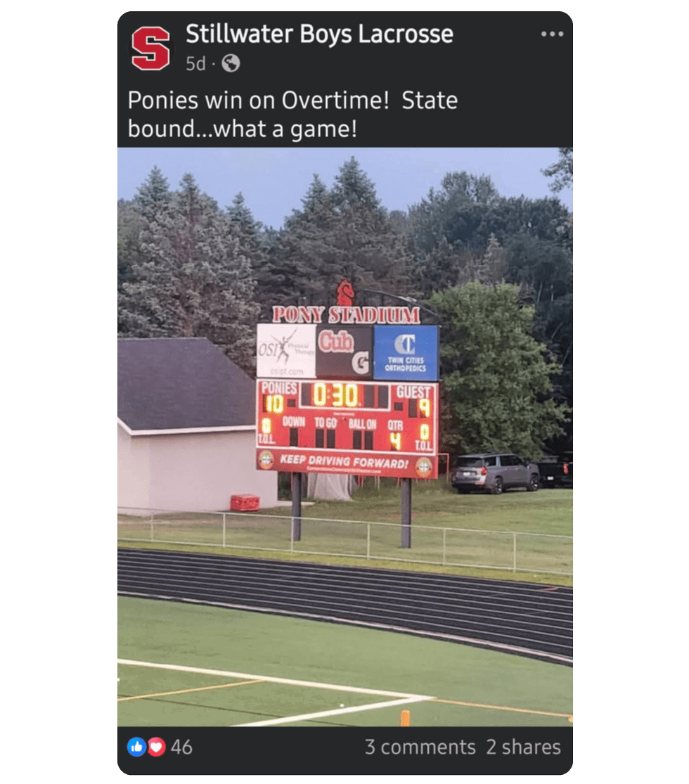Image resolution: width=689 pixels, height=784 pixels.
Task: Click the red heart love reaction icon
Action: point(156,747)
